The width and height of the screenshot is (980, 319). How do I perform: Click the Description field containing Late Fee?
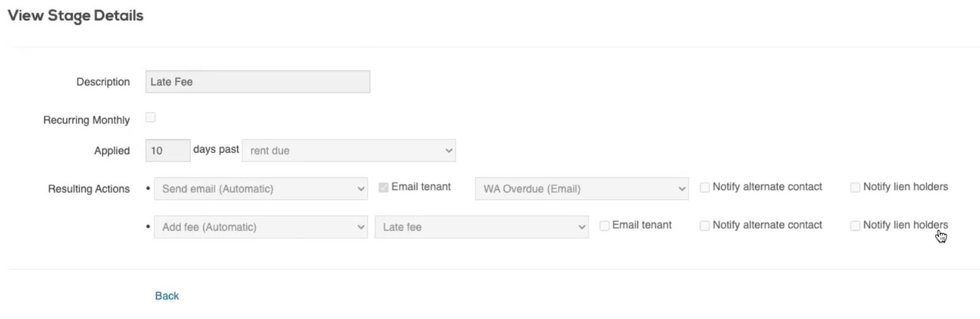pos(257,82)
